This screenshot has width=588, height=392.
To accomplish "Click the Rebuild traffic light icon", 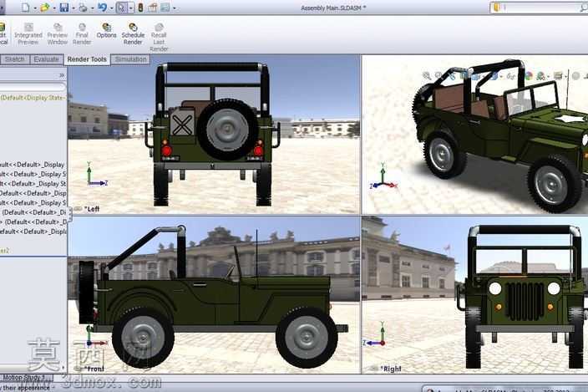I will point(140,8).
